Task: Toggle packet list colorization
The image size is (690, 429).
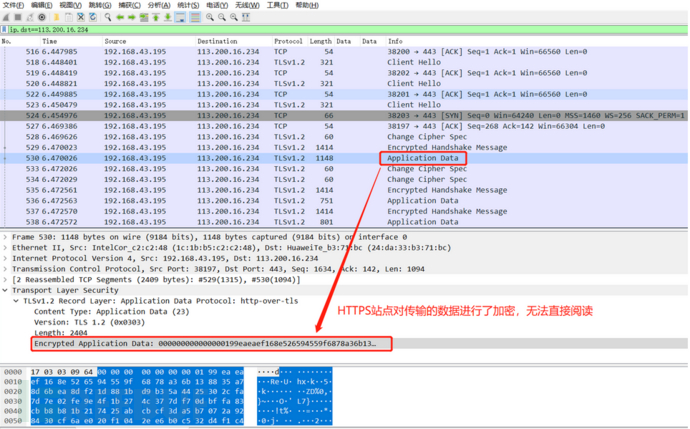Action: [x=194, y=17]
